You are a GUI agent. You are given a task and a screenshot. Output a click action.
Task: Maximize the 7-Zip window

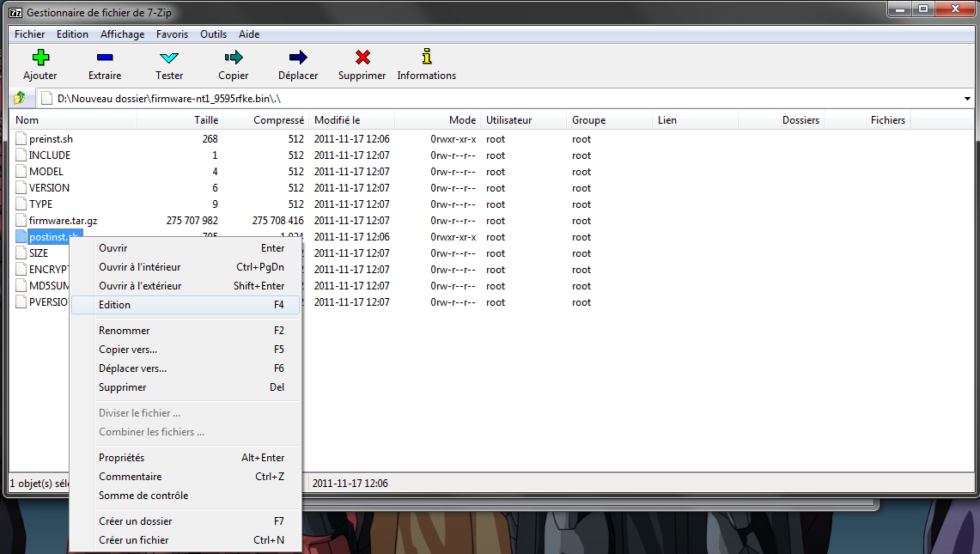[923, 9]
